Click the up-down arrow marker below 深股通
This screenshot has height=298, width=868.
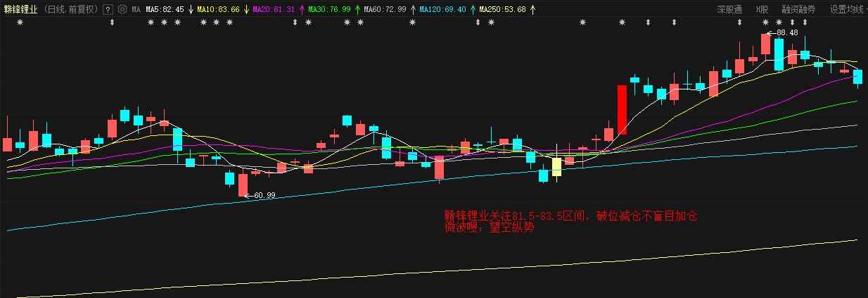pos(739,23)
